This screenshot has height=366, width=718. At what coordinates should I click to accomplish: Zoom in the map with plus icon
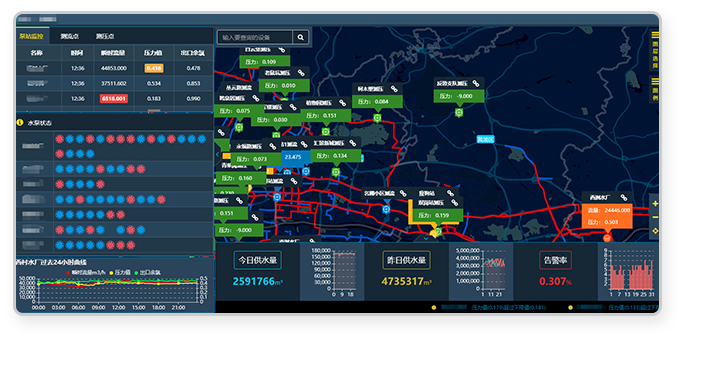pyautogui.click(x=655, y=203)
